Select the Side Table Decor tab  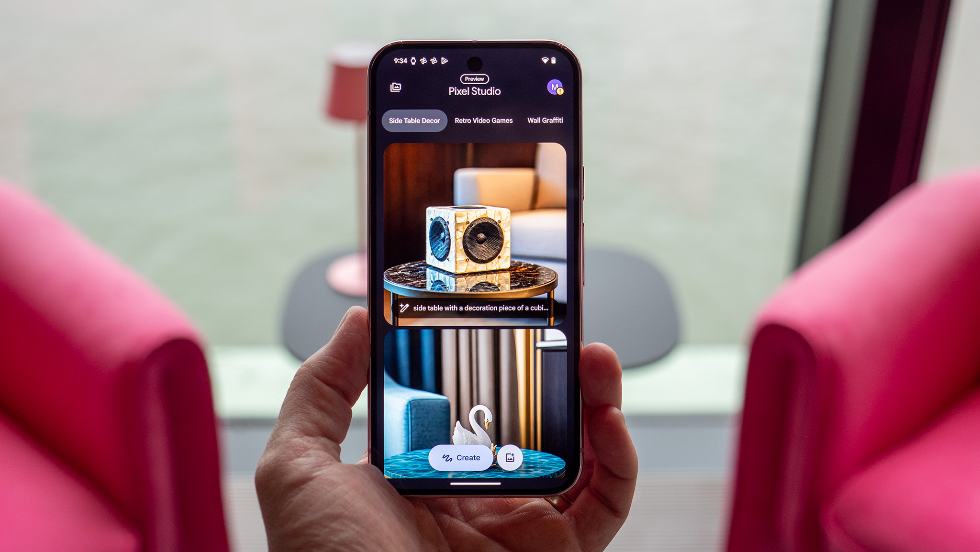[414, 121]
